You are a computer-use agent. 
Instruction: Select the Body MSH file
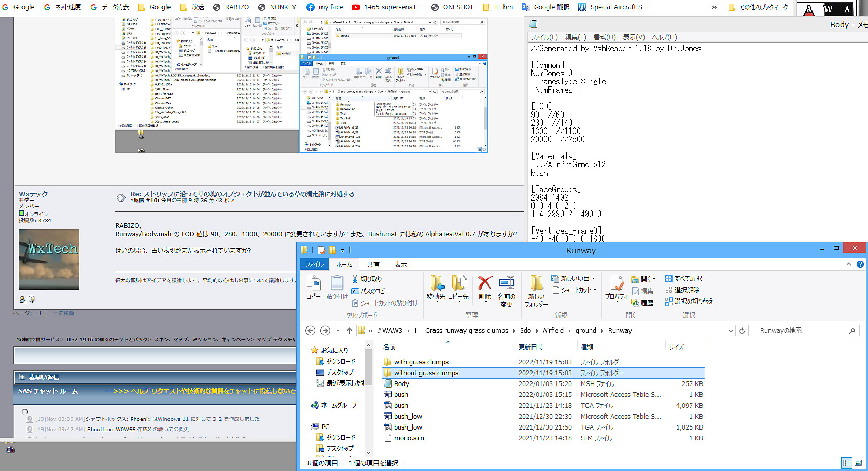(543, 384)
